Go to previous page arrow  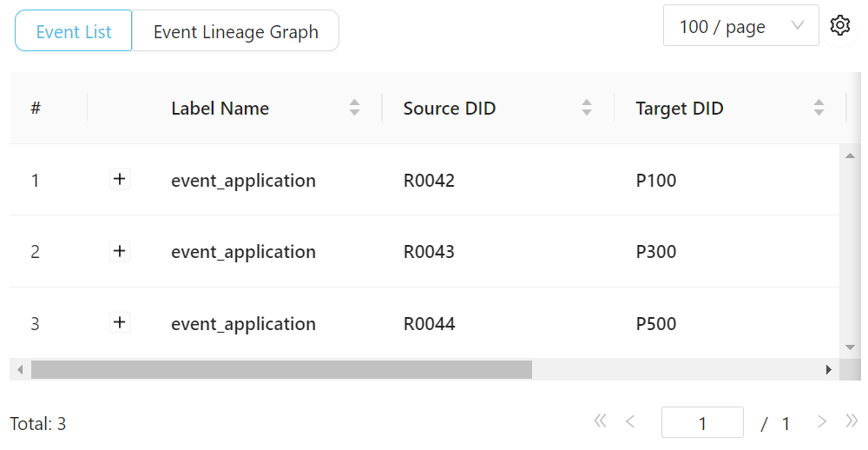coord(630,422)
